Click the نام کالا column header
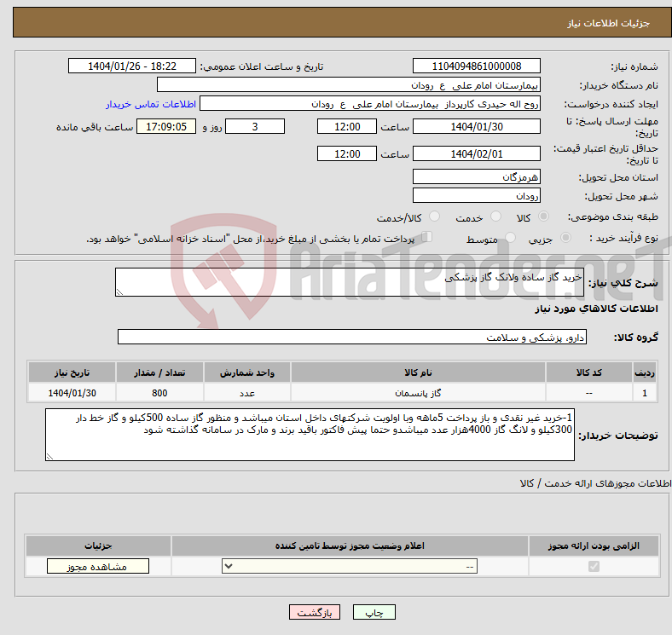 [x=418, y=372]
